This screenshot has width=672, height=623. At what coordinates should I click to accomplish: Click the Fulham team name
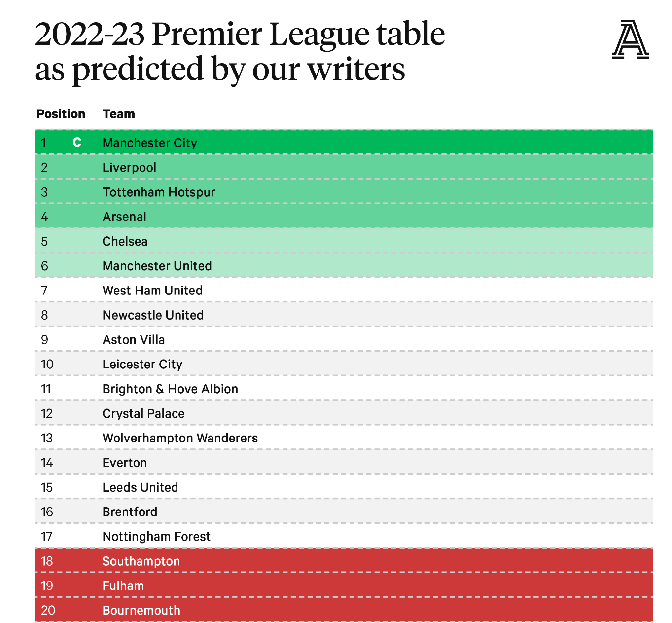[x=123, y=586]
